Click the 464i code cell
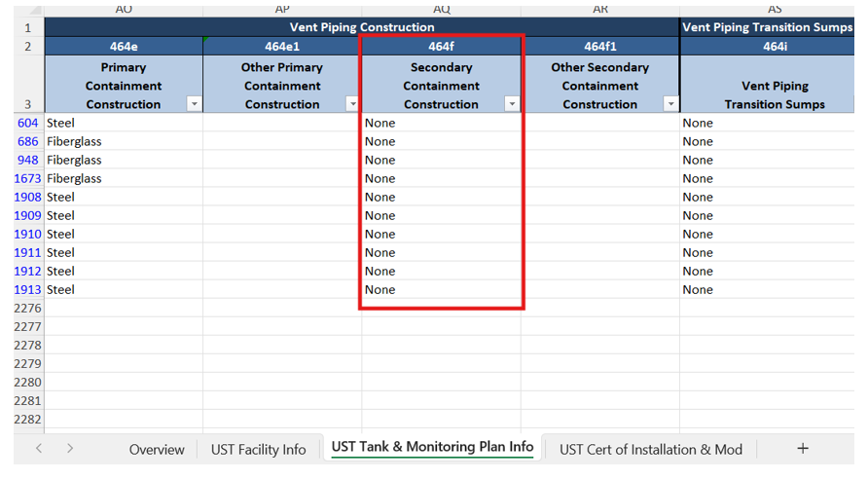Screen dimensions: 868x479 click(767, 47)
